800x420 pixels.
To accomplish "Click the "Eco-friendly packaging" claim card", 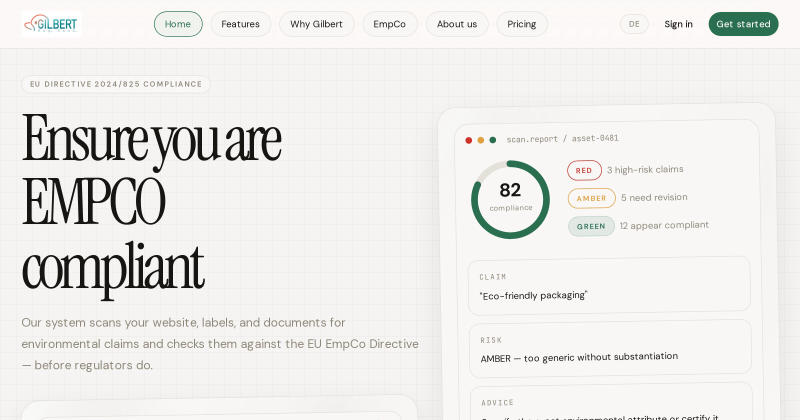I will click(x=609, y=286).
